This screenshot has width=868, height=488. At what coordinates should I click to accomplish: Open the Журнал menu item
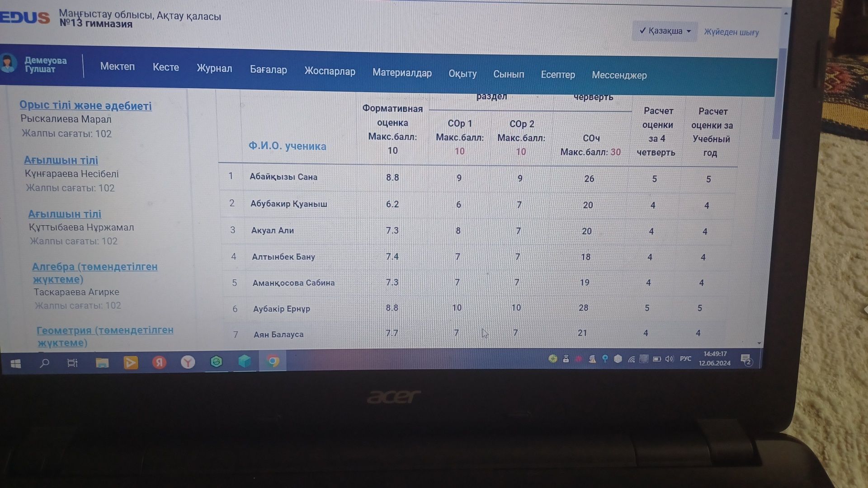(x=214, y=69)
